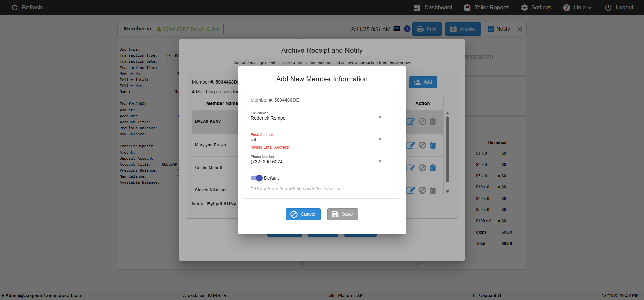Delete the Steven Nikolaus record

tap(433, 190)
